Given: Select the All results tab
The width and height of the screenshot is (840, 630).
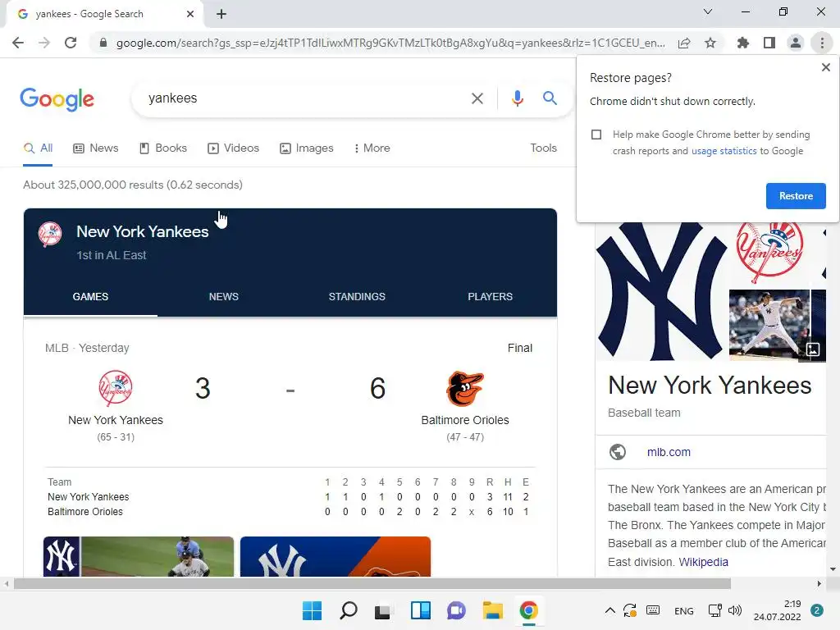Looking at the screenshot, I should click(x=38, y=148).
